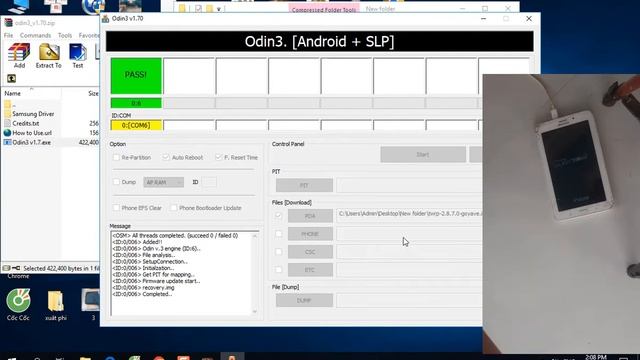Click the 2:08 PM taskbar clock
Screen dimensions: 640x360
coord(596,357)
